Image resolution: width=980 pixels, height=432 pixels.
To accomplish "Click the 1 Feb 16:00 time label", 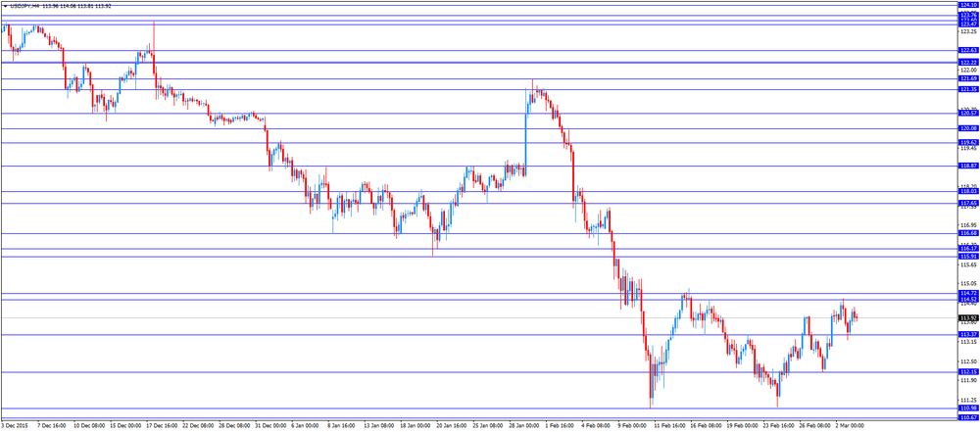I will (560, 426).
